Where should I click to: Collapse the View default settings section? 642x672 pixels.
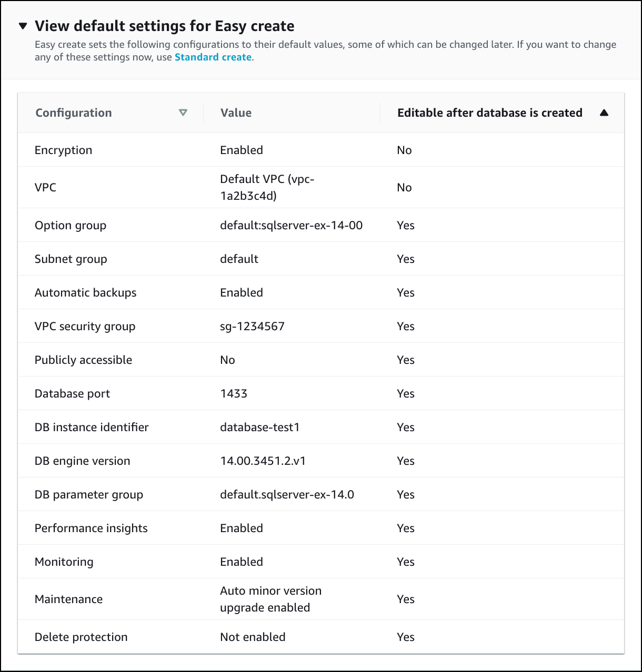click(x=23, y=25)
